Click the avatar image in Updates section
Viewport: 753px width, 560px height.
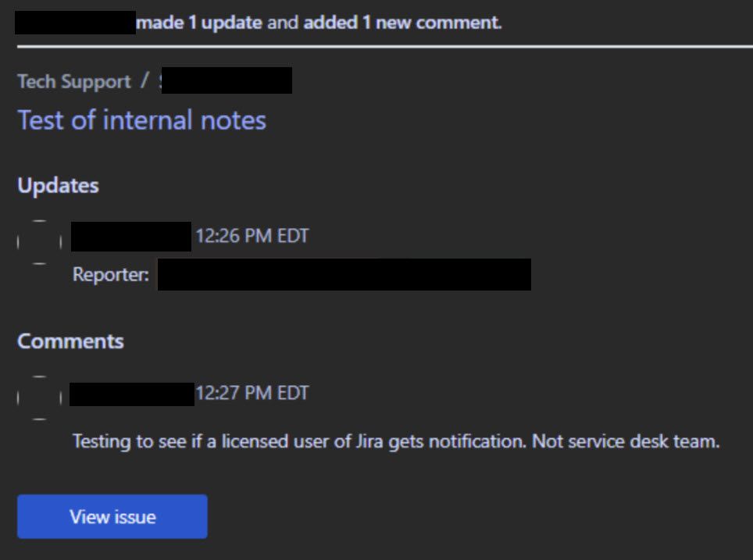pyautogui.click(x=38, y=242)
